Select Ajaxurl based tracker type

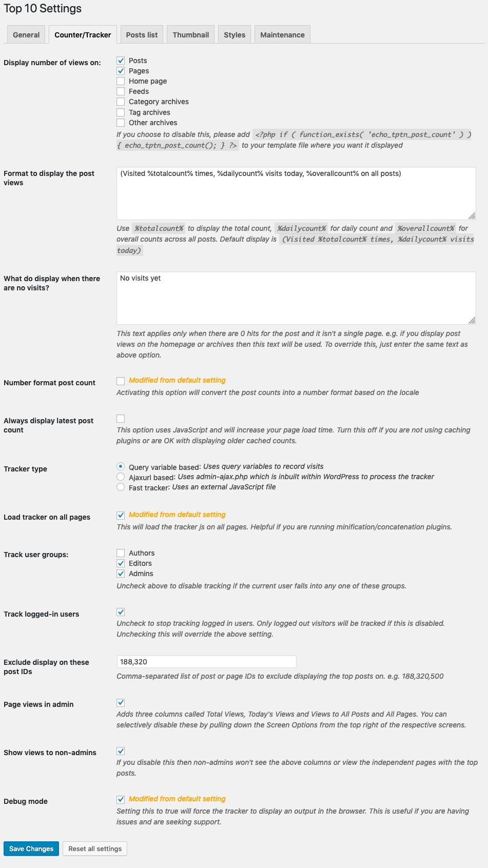121,477
